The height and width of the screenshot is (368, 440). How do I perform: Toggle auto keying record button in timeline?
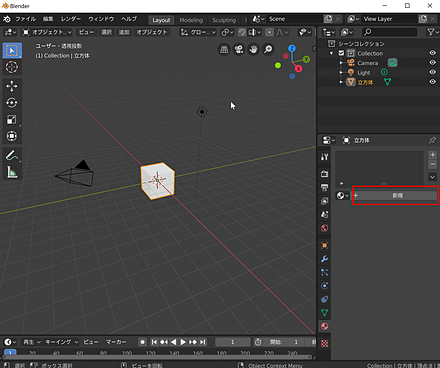[x=142, y=342]
